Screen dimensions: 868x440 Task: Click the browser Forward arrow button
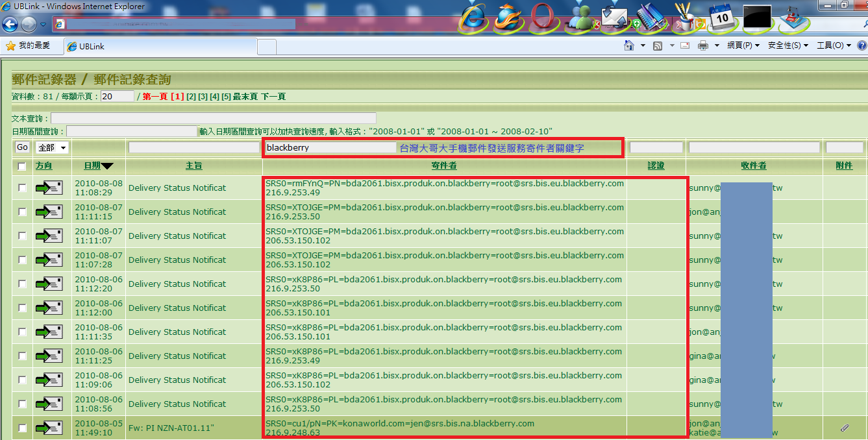point(29,24)
